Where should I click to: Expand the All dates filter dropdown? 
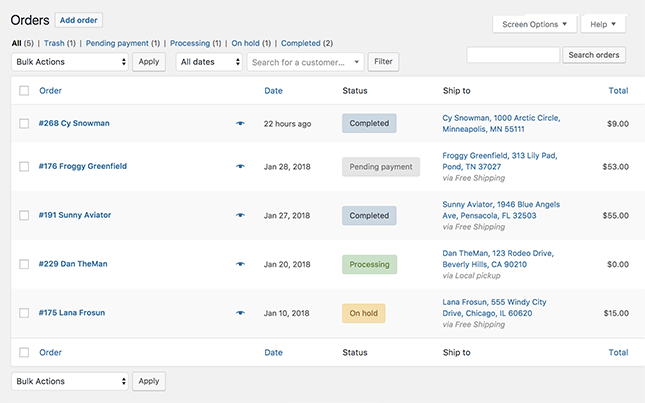[209, 62]
